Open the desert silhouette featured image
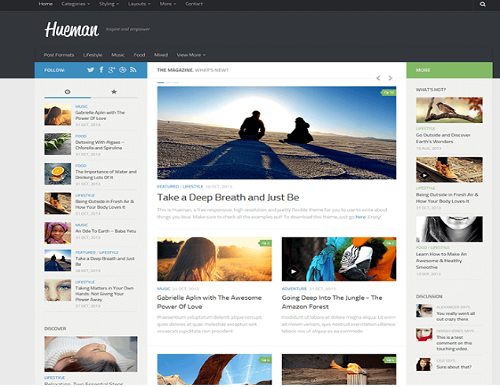This screenshot has width=500, height=387. point(277,133)
